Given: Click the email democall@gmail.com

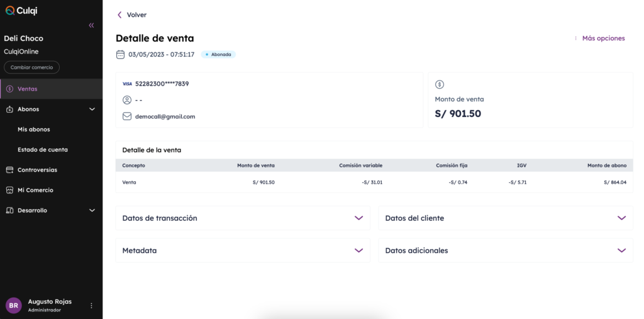Looking at the screenshot, I should click(165, 117).
